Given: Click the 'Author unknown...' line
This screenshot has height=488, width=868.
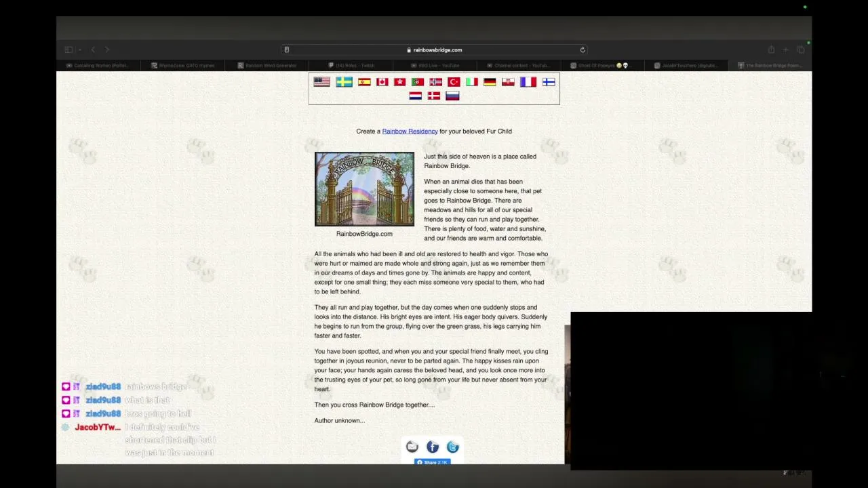Looking at the screenshot, I should pos(339,421).
